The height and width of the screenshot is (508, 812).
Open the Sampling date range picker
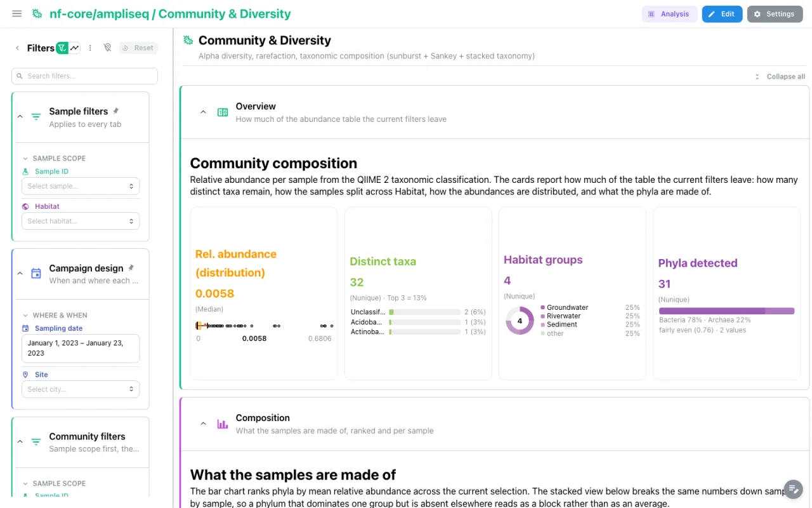81,349
